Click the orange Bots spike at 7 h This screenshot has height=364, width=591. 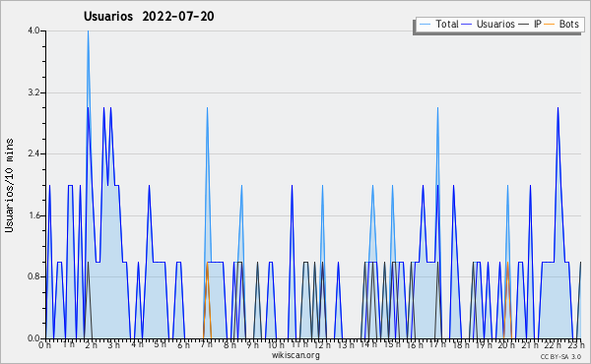coord(207,300)
